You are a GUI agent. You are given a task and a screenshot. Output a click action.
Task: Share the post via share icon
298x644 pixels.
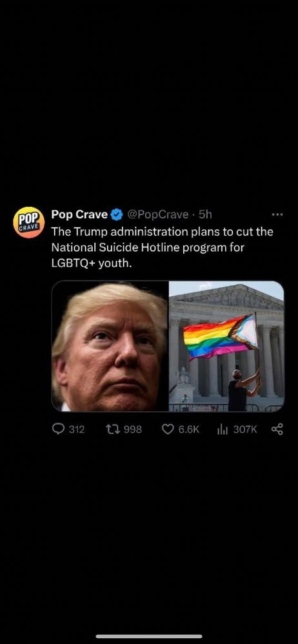277,429
